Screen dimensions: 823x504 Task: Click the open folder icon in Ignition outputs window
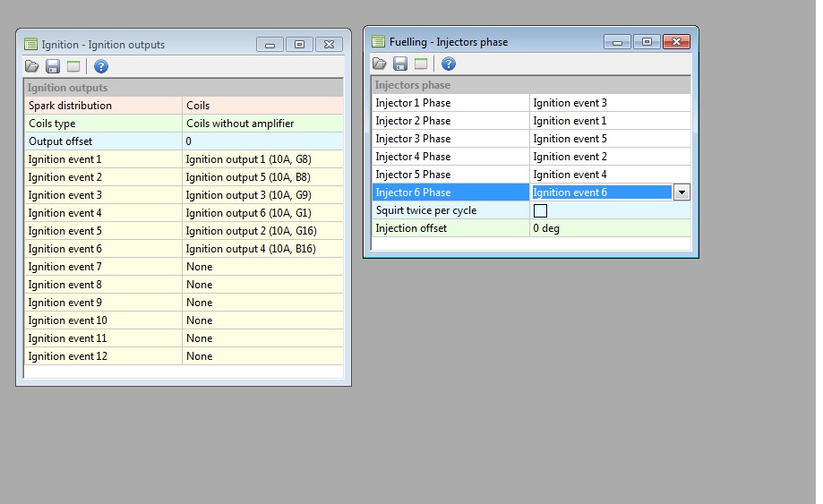click(x=32, y=66)
